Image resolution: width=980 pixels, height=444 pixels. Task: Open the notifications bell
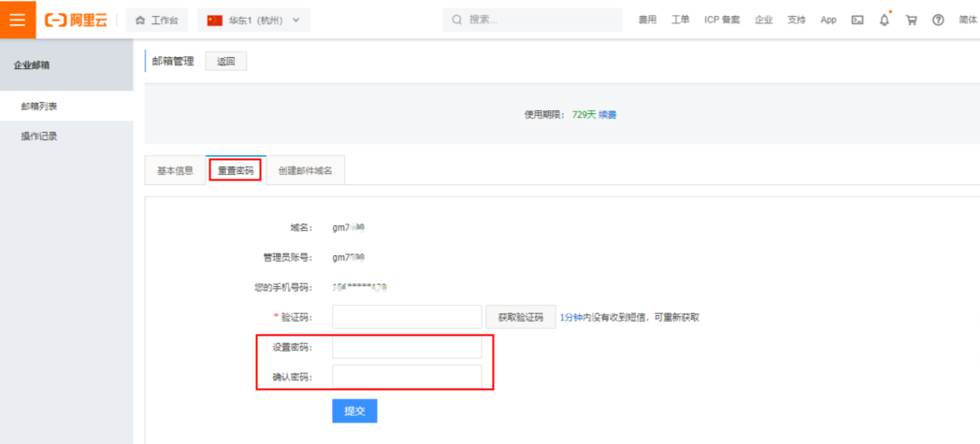885,20
